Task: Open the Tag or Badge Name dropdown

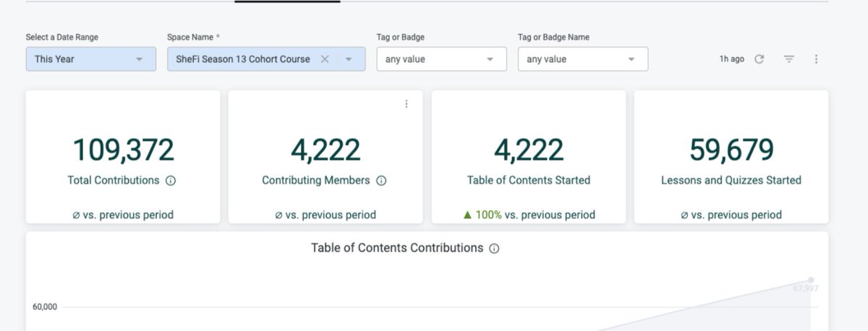Action: (x=583, y=59)
